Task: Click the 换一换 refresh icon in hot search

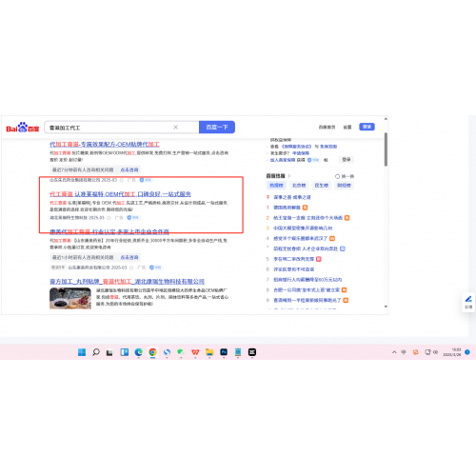Action: tap(337, 176)
